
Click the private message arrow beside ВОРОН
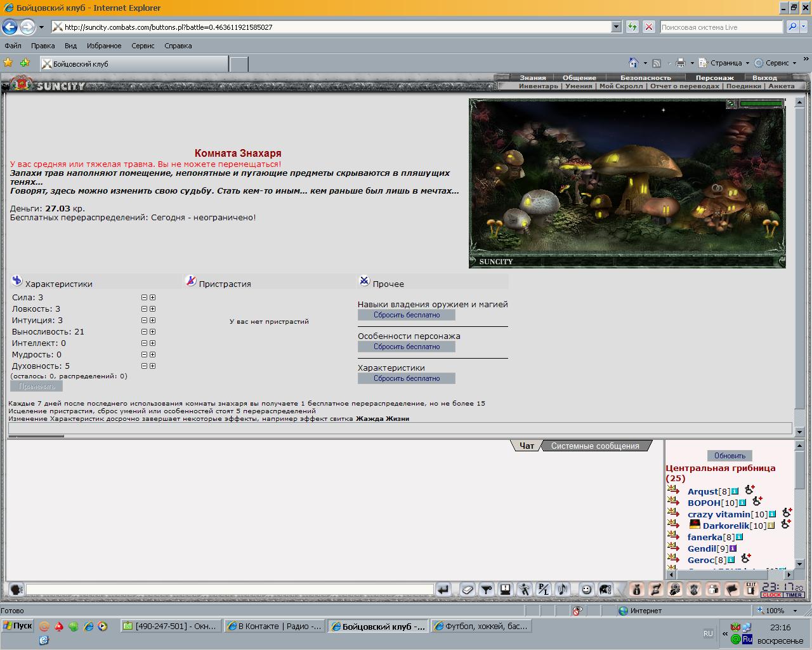click(673, 501)
